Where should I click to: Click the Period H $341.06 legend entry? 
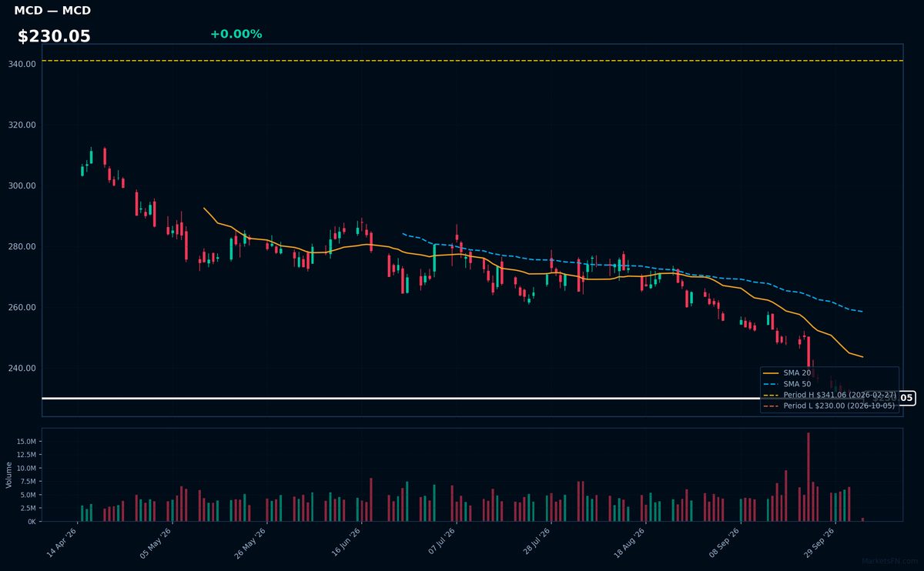tap(829, 394)
